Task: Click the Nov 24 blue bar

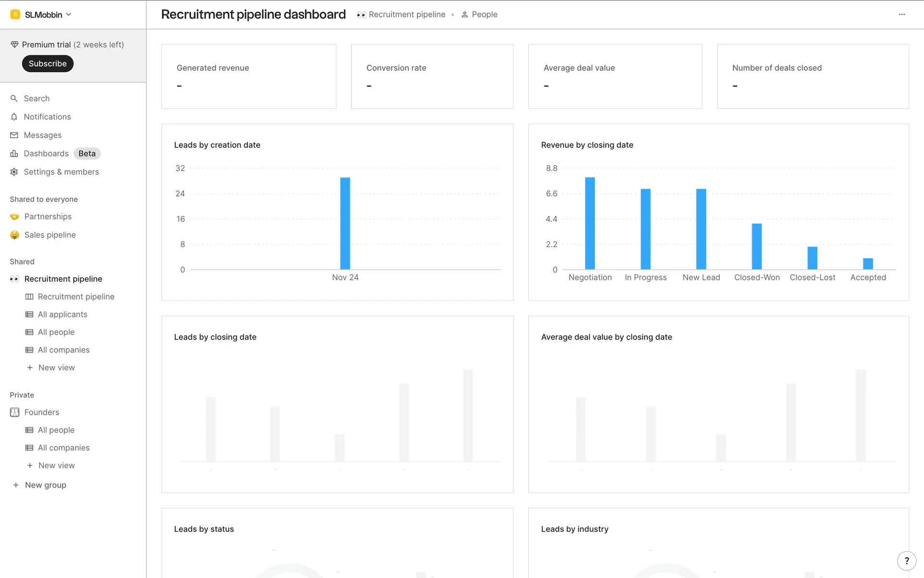Action: [345, 223]
